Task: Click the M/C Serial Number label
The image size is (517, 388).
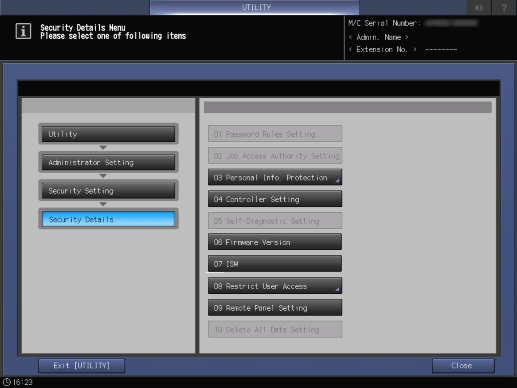Action: [384, 23]
